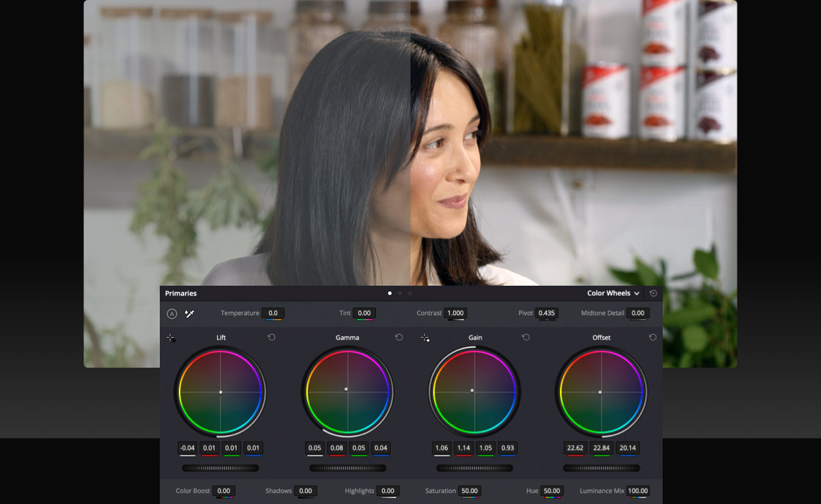Switch to the second primaries page dot
Viewport: 821px width, 504px height.
coord(399,292)
